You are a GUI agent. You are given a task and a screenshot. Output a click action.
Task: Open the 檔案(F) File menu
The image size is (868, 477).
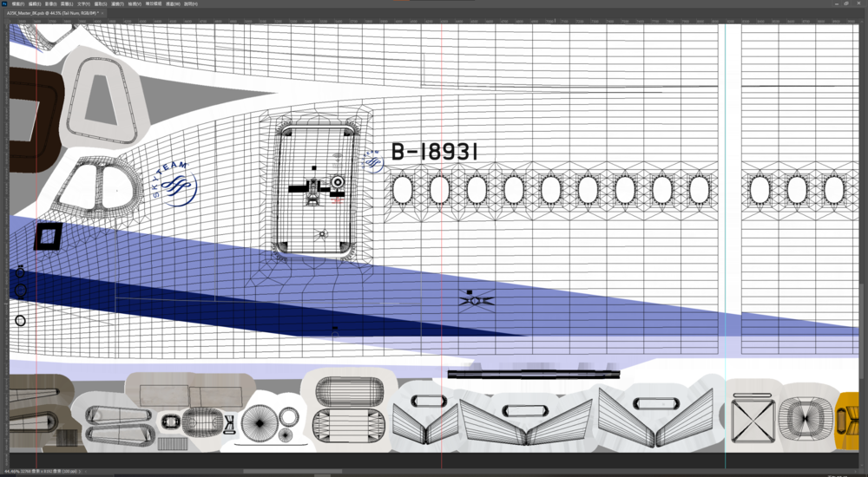[x=16, y=3]
